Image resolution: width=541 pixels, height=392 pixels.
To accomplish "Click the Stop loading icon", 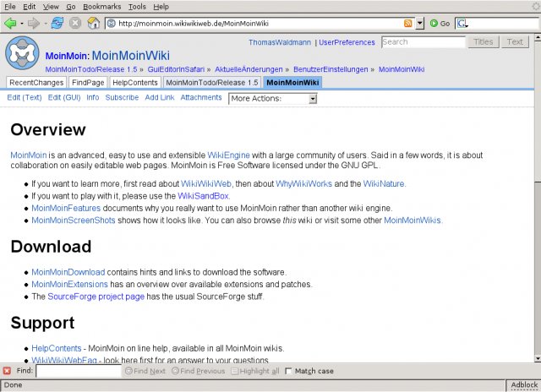I will click(75, 23).
